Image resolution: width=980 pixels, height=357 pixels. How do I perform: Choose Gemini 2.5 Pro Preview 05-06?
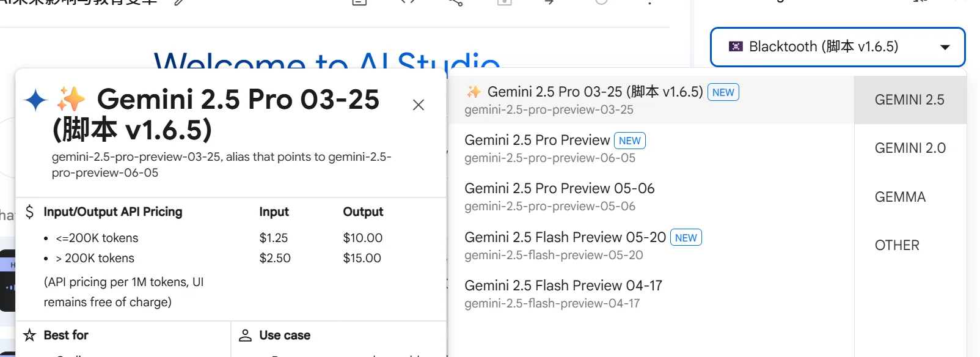[x=651, y=197]
